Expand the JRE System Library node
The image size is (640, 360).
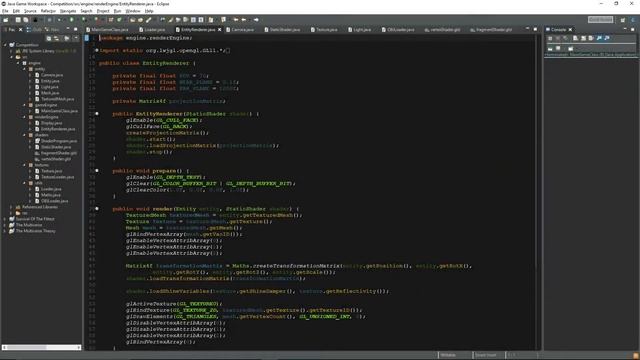[11, 51]
